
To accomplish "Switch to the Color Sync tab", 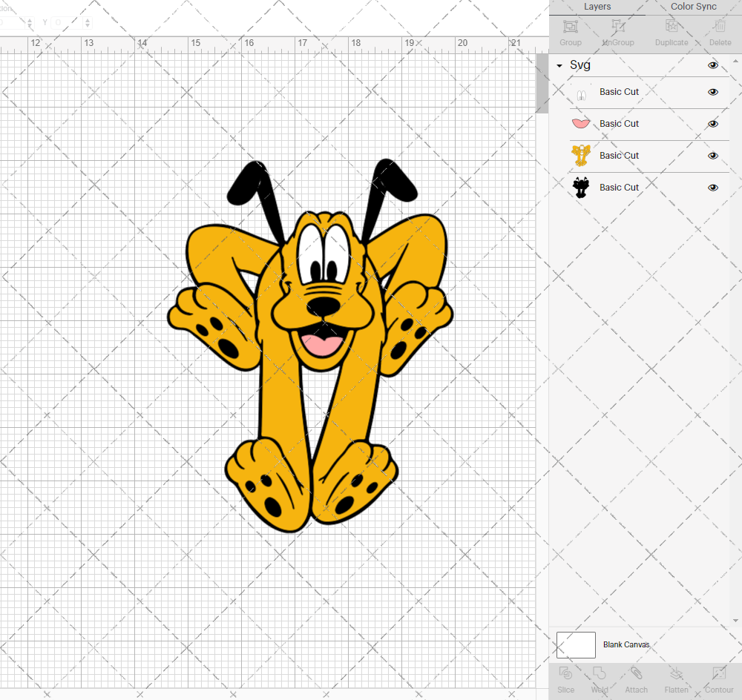I will click(x=693, y=7).
